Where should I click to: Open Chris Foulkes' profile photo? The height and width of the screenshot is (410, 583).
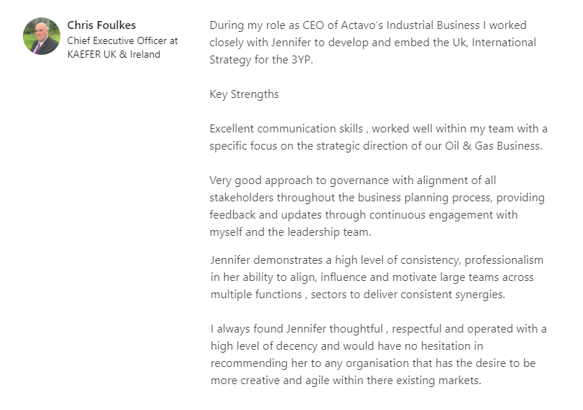click(x=42, y=36)
